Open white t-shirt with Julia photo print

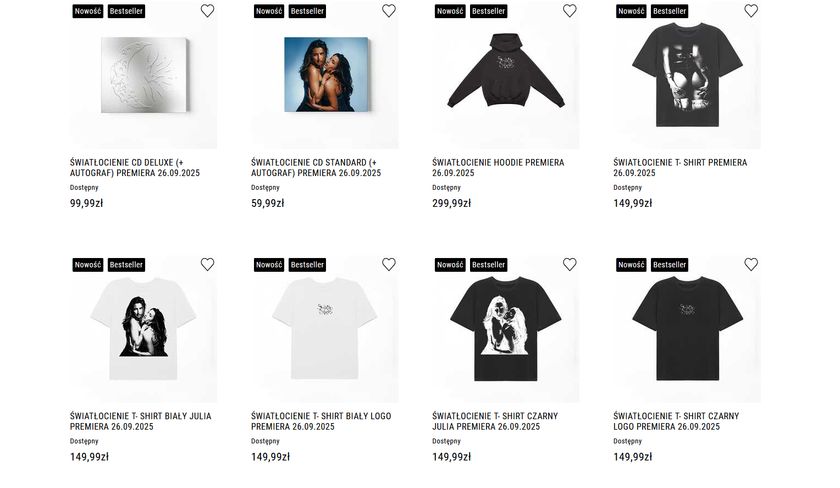144,329
